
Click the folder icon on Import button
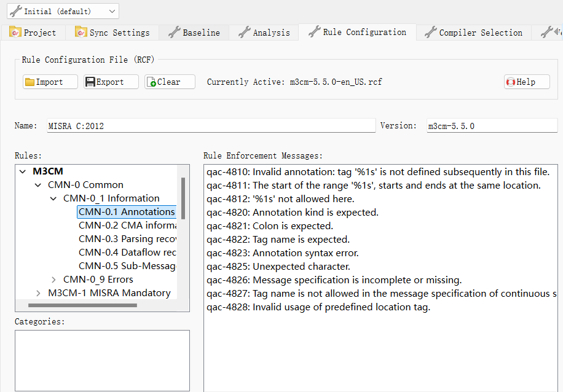pyautogui.click(x=30, y=82)
